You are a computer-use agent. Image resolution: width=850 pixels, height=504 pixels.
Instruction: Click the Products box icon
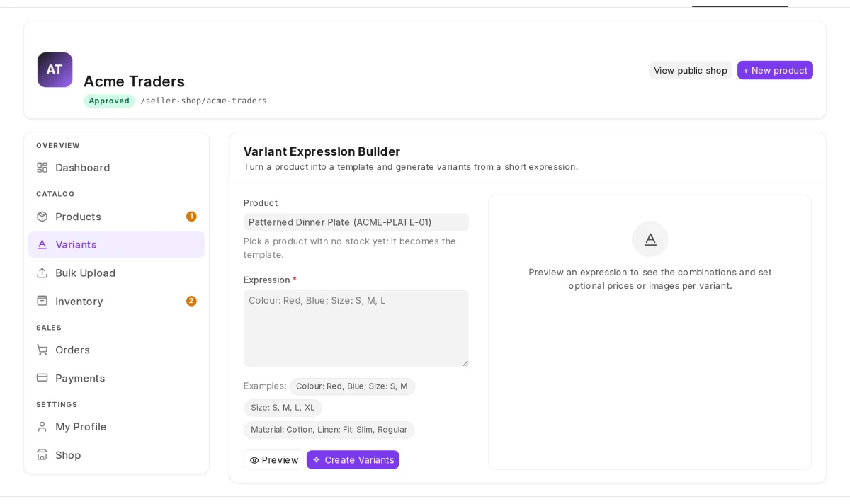42,217
